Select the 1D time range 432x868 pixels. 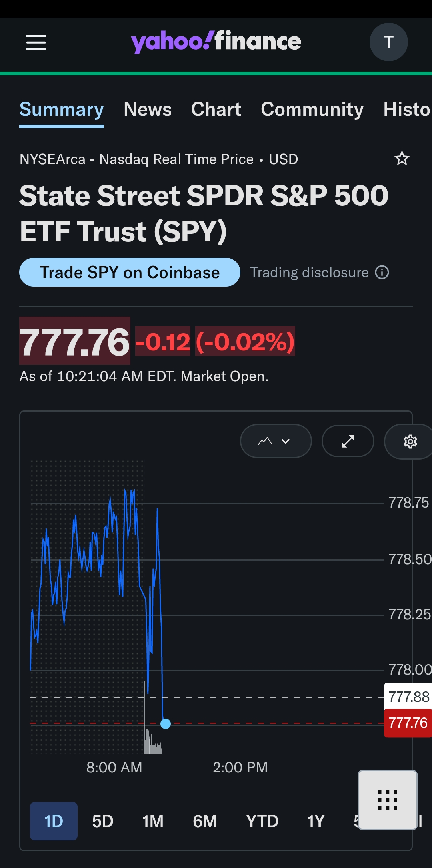54,821
